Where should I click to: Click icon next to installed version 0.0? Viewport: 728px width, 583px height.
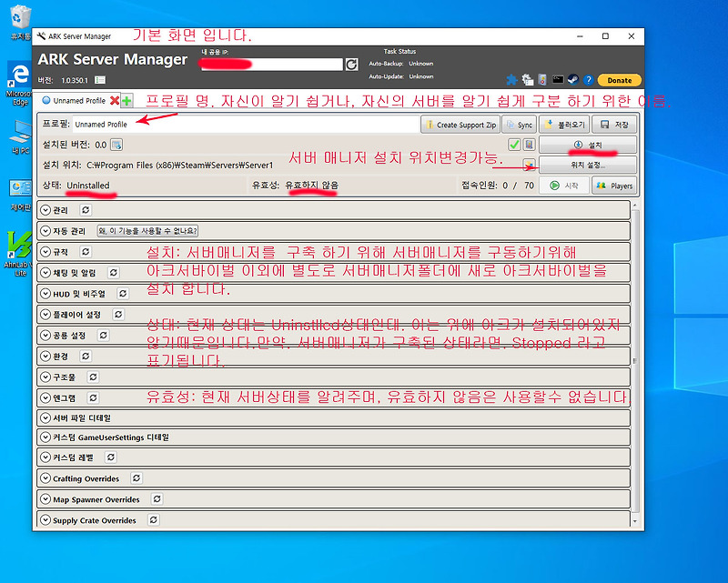pyautogui.click(x=116, y=145)
